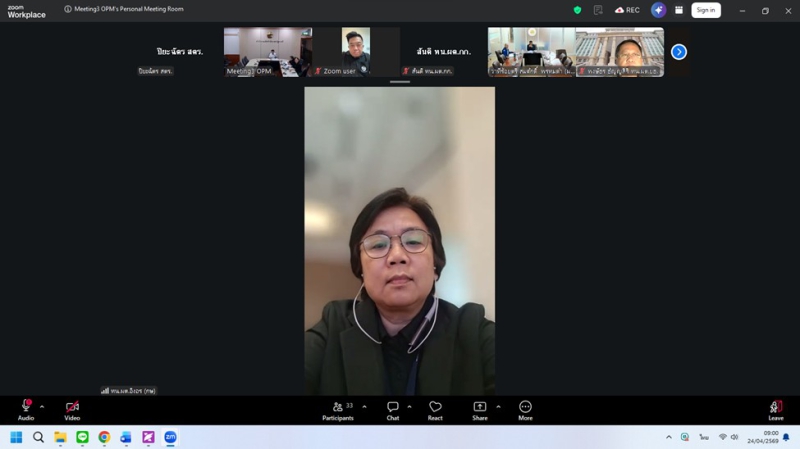Expand the Participants options arrow
800x449 pixels.
pos(364,407)
